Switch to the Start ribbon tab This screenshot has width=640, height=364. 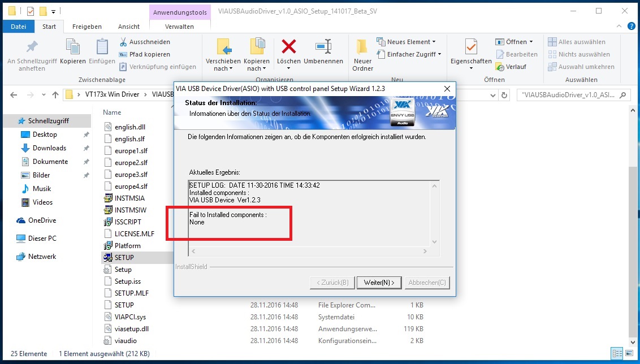(x=49, y=27)
